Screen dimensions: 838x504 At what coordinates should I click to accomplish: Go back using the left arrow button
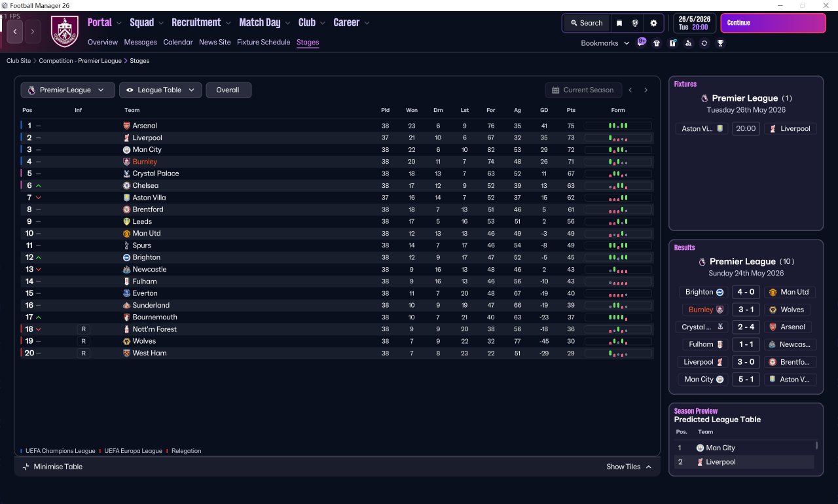click(x=15, y=31)
